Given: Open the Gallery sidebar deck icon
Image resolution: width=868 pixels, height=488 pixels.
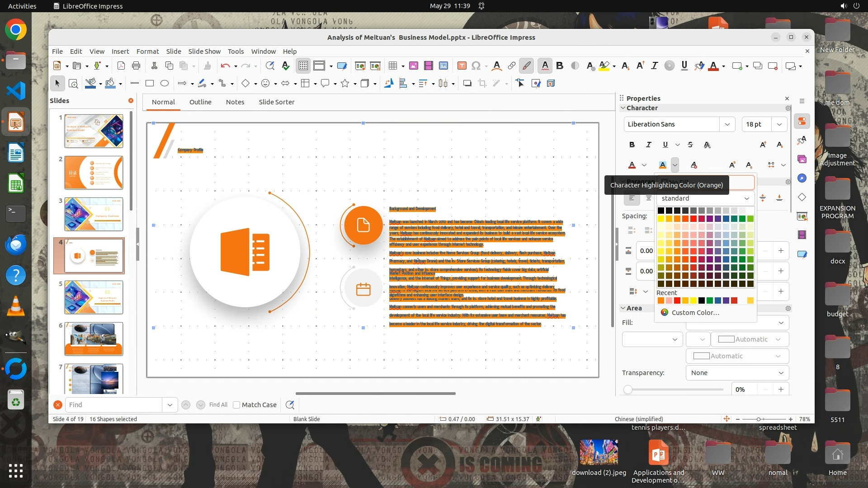Looking at the screenshot, I should point(802,159).
